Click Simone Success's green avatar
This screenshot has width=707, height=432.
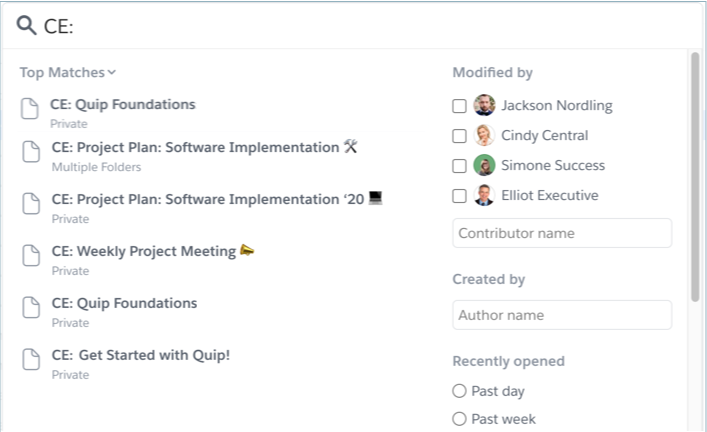pyautogui.click(x=484, y=165)
